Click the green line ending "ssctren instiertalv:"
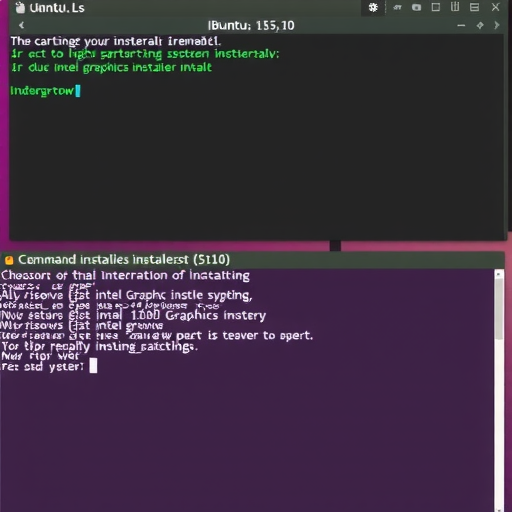 click(x=145, y=54)
